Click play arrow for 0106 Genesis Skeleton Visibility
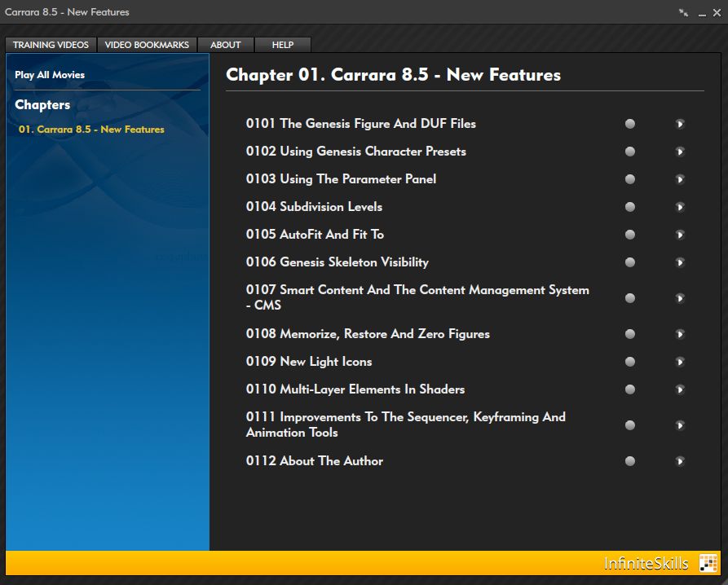Viewport: 728px width, 585px height. click(680, 262)
